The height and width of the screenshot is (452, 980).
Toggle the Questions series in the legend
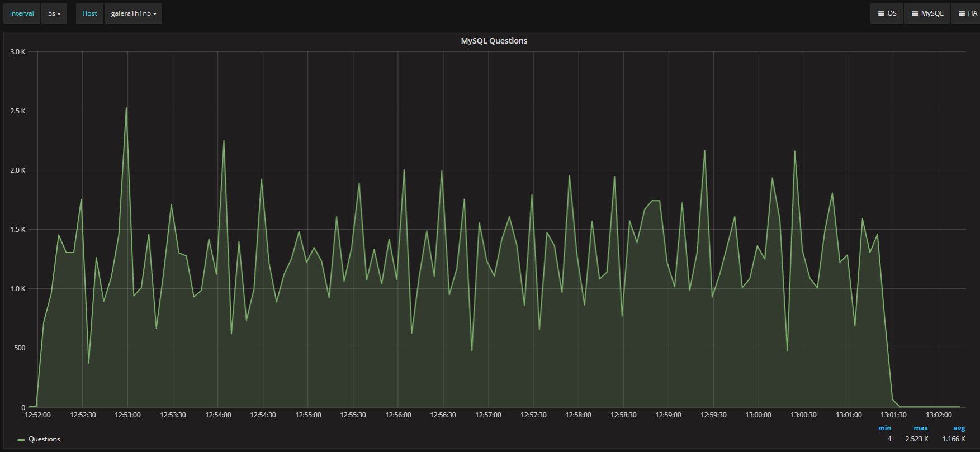click(44, 439)
